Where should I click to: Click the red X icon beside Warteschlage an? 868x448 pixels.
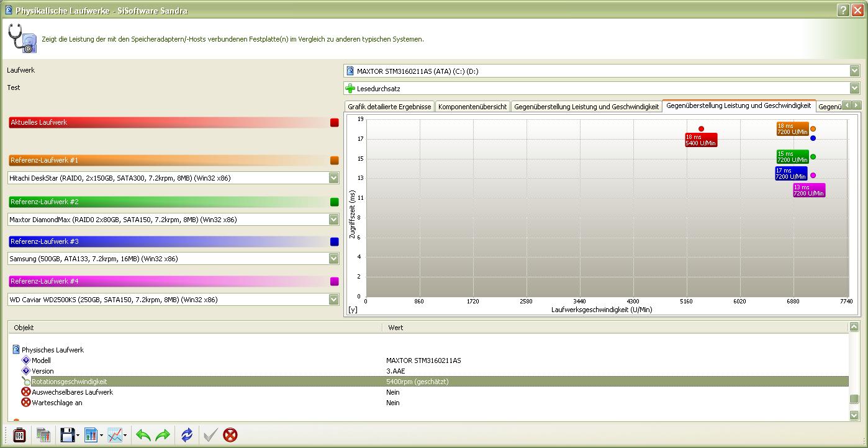[x=26, y=403]
